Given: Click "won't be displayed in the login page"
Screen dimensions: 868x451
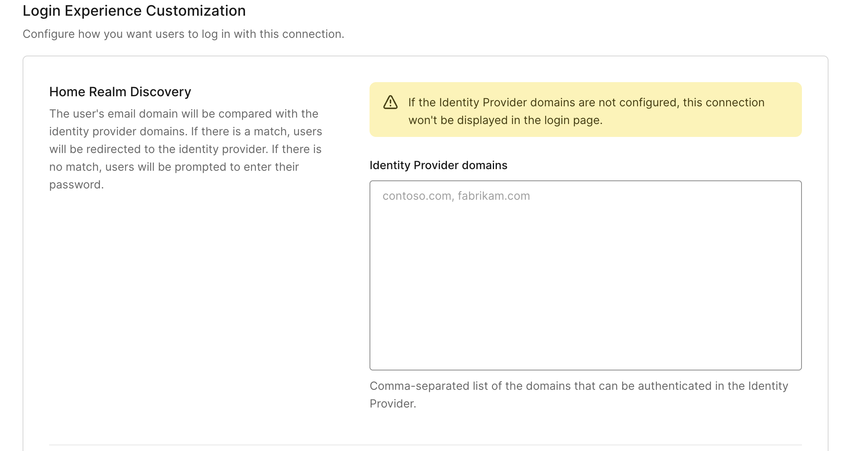Looking at the screenshot, I should 505,120.
